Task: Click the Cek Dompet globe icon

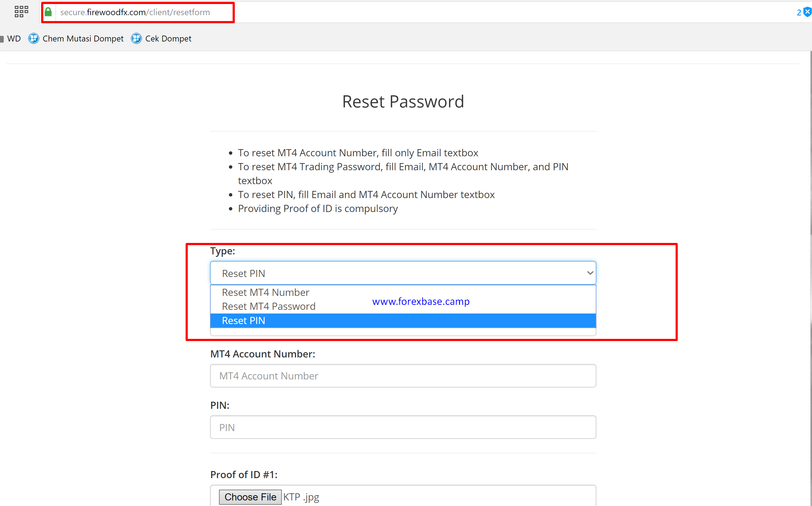Action: click(136, 38)
